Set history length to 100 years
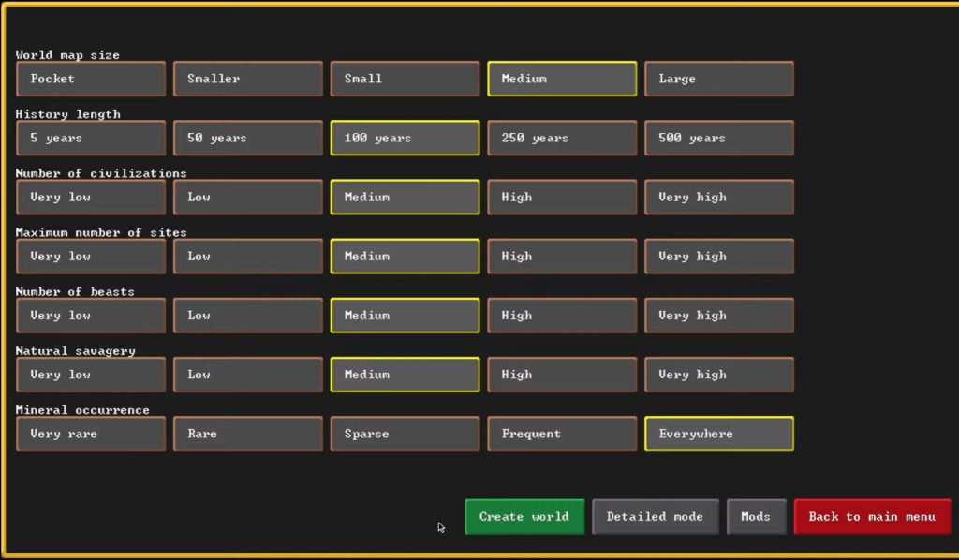 (x=405, y=139)
